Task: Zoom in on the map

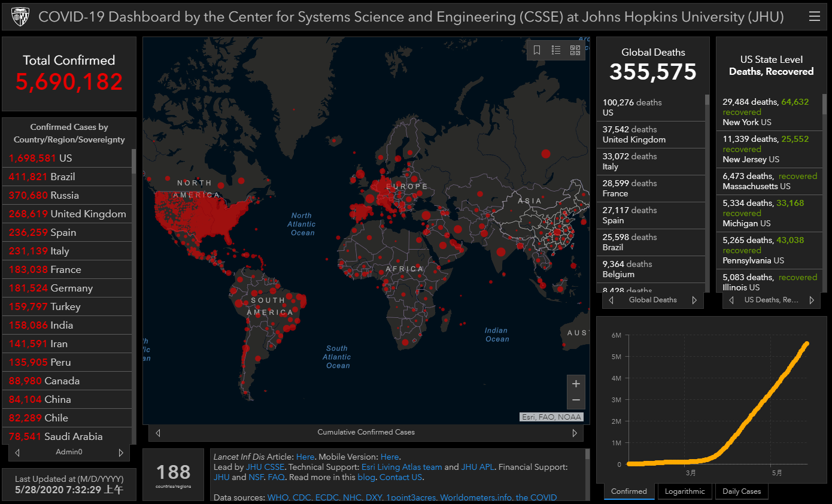Action: (576, 384)
